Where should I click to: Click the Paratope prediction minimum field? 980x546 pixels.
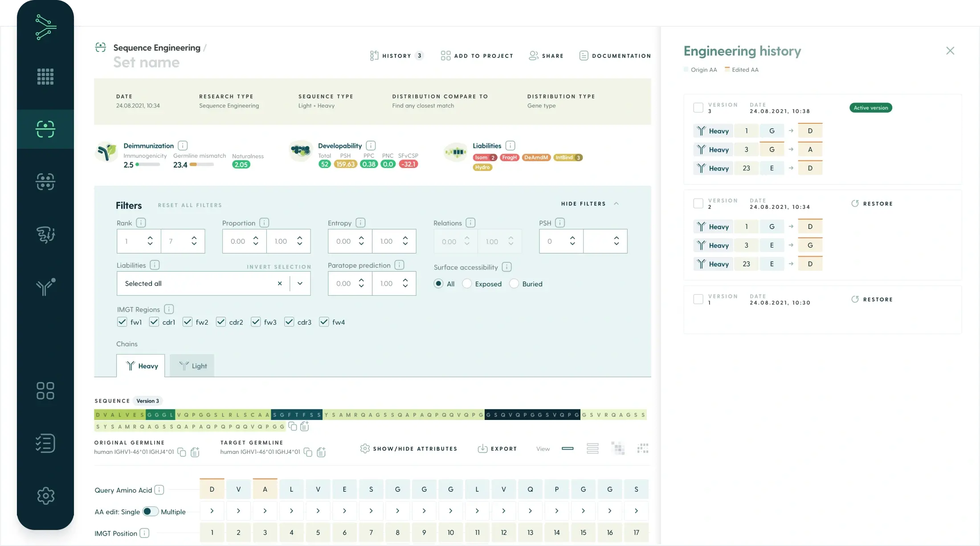click(x=350, y=283)
